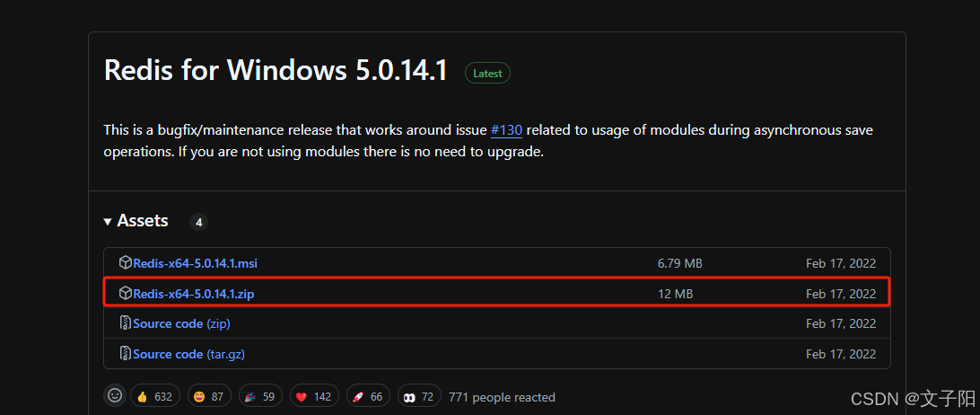Viewport: 980px width, 415px height.
Task: Download Source code (zip)
Action: point(182,323)
